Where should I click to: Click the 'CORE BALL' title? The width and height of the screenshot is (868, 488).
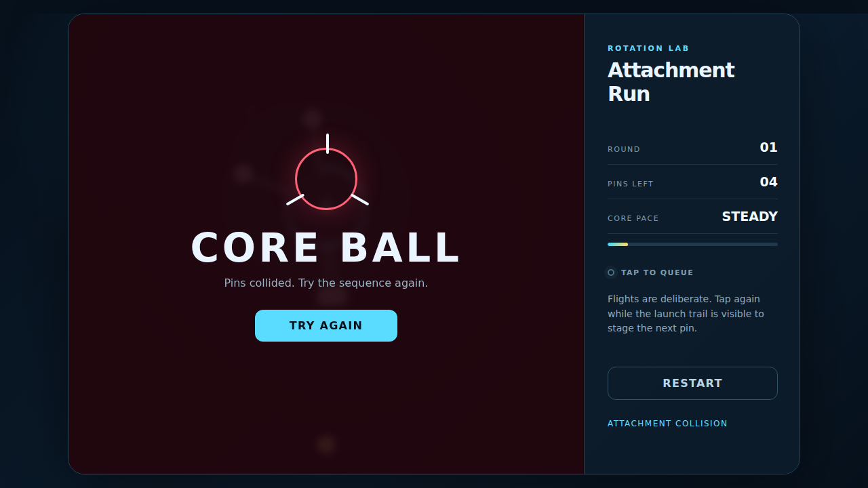[326, 248]
